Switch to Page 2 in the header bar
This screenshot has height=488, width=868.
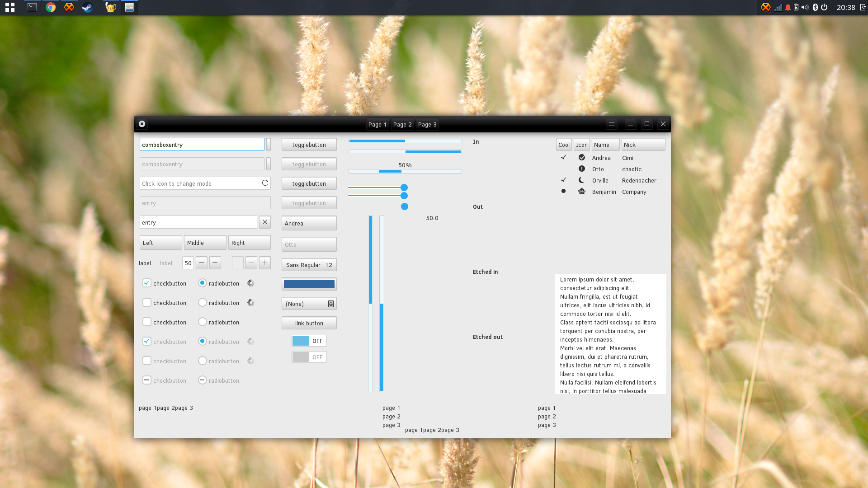[x=402, y=125]
